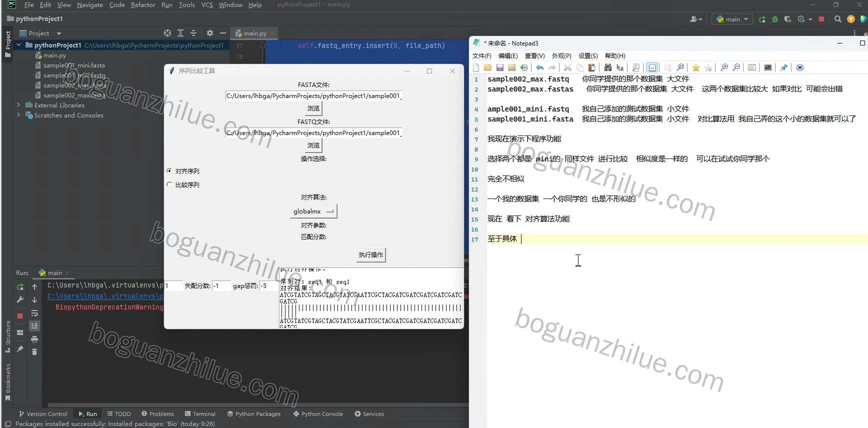Paste from clipboard in Notepad3 toolbar
Screen dimensions: 868x428
click(x=592, y=67)
